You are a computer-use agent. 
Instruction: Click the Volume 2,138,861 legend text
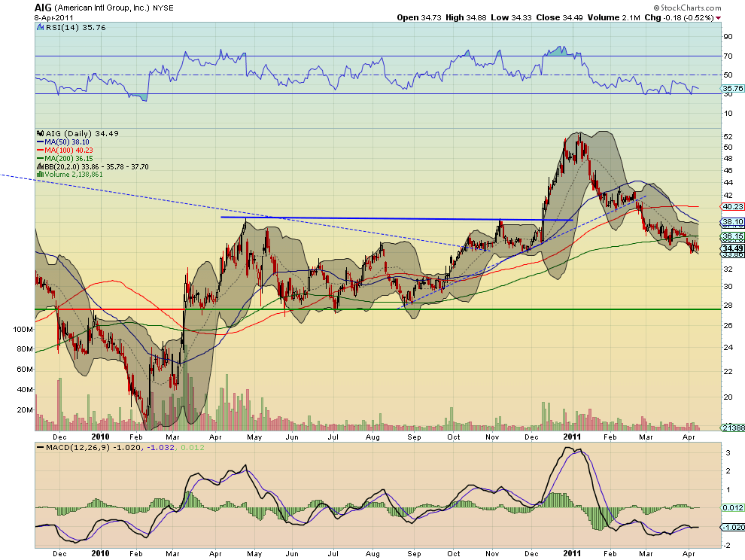click(74, 175)
